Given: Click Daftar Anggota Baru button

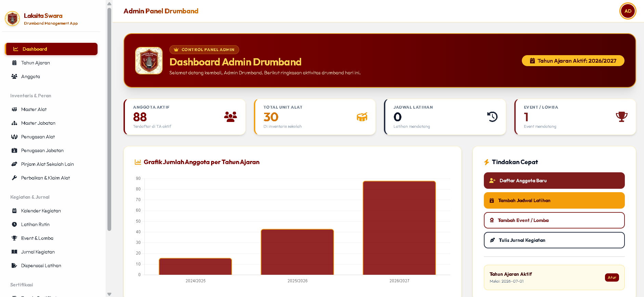Looking at the screenshot, I should pyautogui.click(x=554, y=181).
